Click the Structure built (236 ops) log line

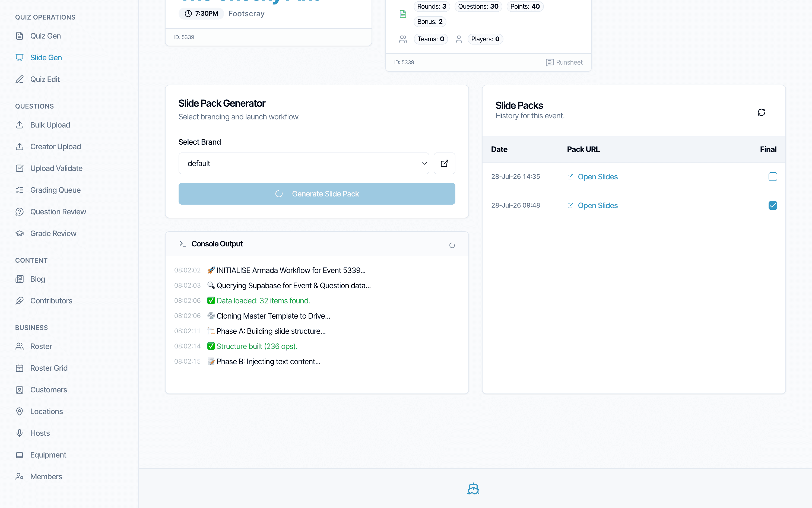point(257,346)
